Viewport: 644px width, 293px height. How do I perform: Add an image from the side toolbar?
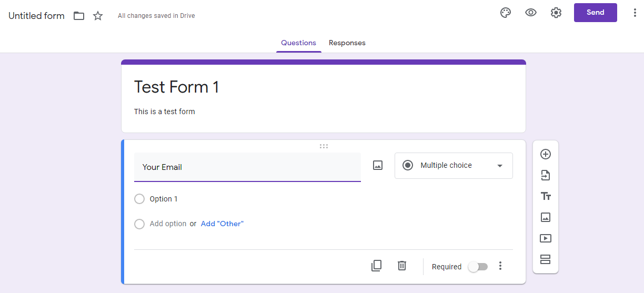(546, 217)
